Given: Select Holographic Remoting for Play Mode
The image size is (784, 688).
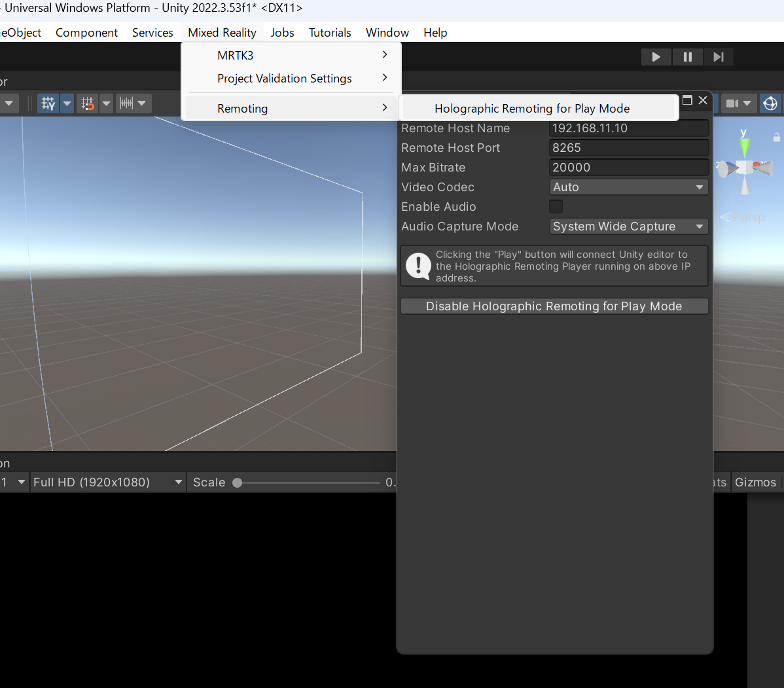Looking at the screenshot, I should (x=532, y=109).
